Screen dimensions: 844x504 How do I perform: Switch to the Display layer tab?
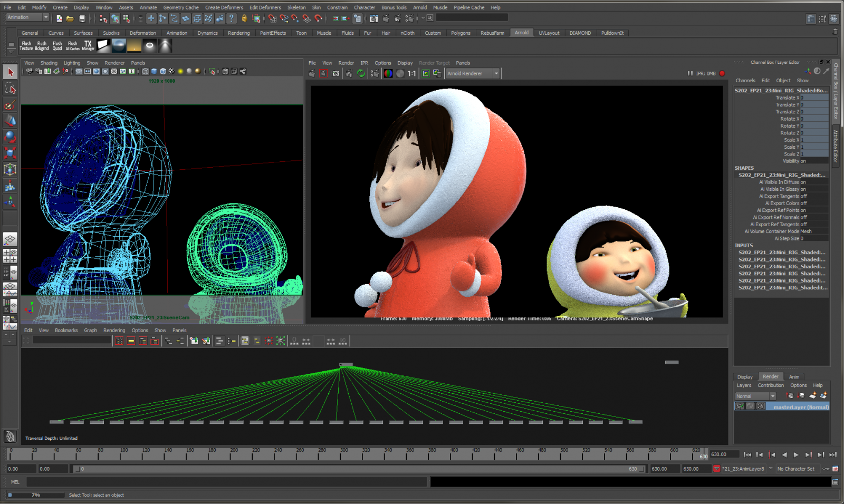pos(745,376)
